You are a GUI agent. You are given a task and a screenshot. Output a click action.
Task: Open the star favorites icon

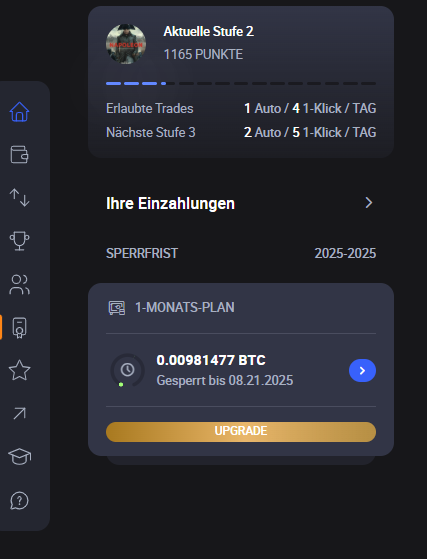click(19, 370)
